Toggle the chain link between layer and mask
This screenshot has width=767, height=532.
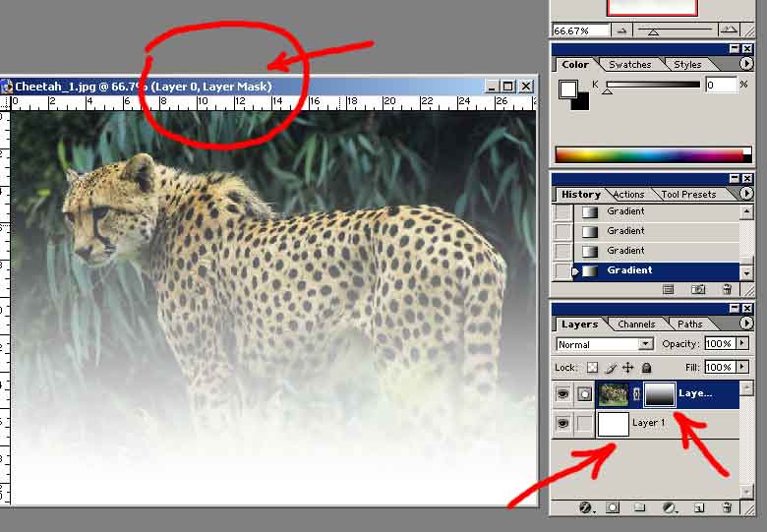(636, 394)
